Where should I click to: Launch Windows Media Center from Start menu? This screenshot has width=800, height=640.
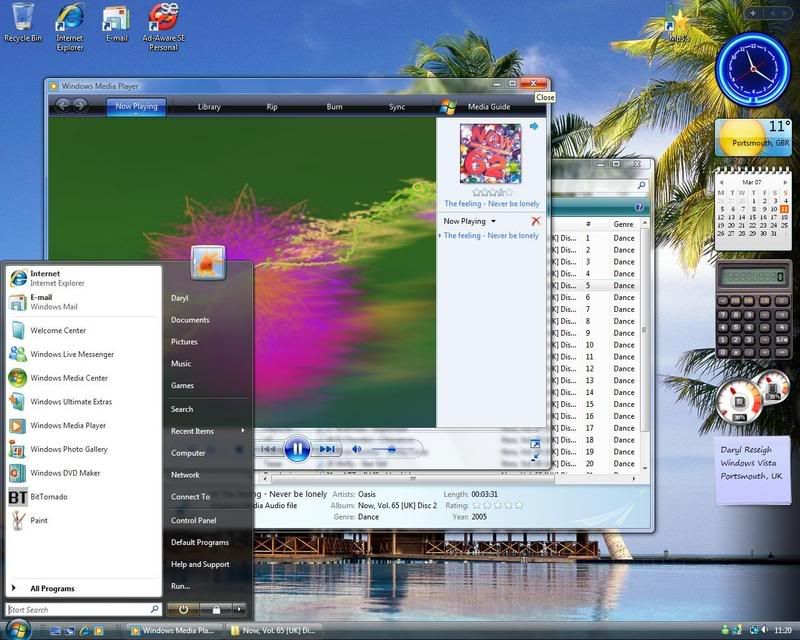click(83, 378)
